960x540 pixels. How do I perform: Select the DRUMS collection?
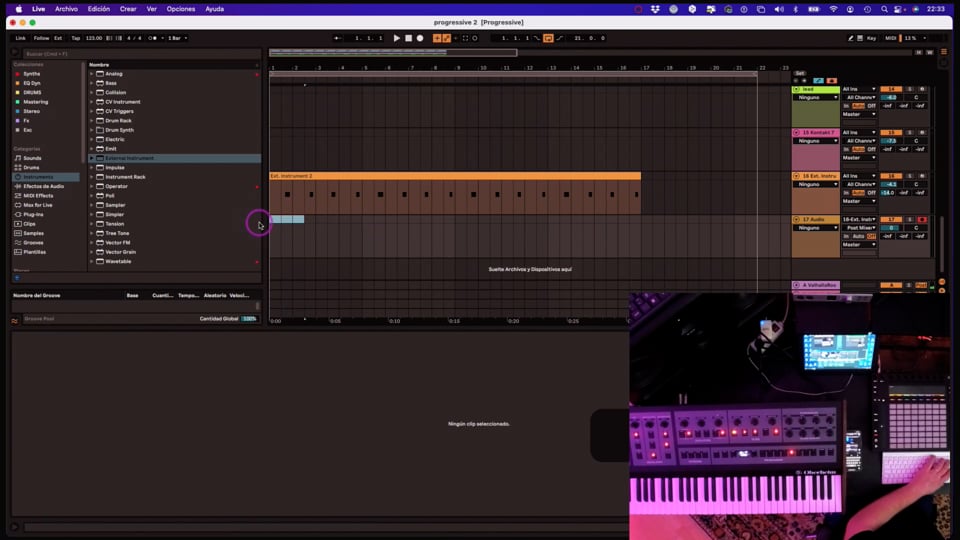(32, 92)
